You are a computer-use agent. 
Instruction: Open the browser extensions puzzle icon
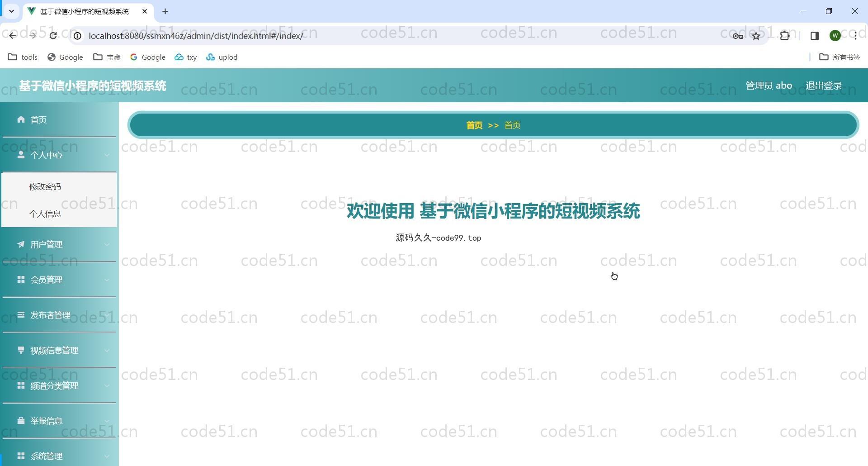(785, 36)
